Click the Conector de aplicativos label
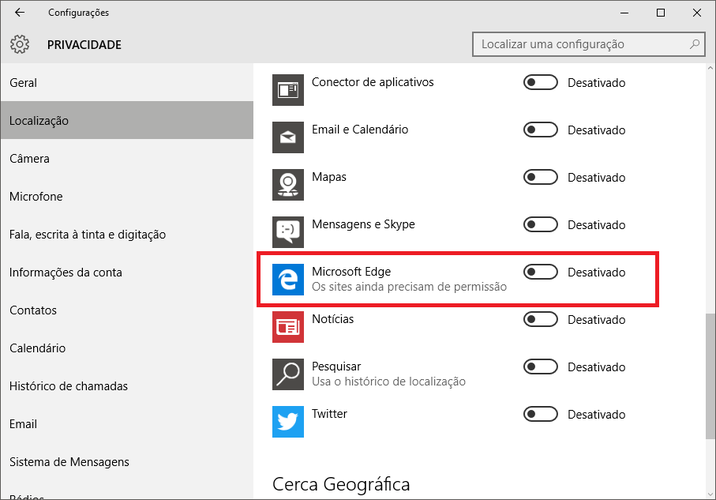This screenshot has width=716, height=500. pos(373,82)
